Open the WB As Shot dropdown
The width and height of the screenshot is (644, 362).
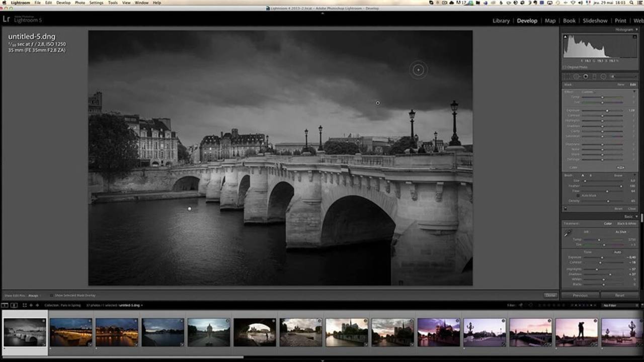click(x=622, y=232)
